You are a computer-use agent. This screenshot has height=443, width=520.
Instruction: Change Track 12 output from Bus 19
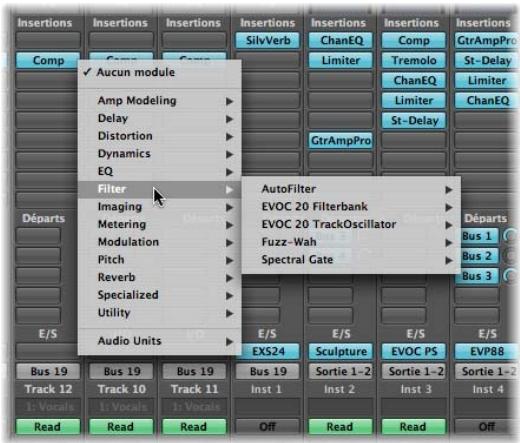tap(48, 371)
